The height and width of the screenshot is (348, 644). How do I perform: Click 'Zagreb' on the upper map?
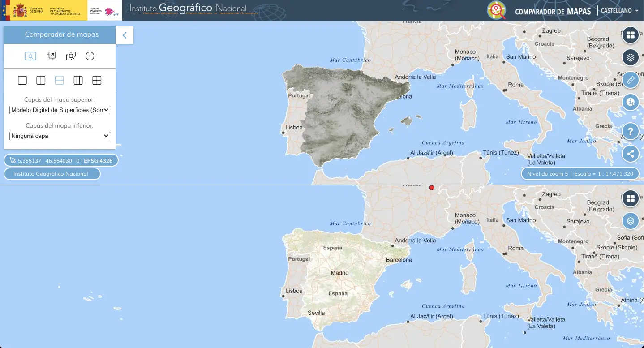[551, 31]
